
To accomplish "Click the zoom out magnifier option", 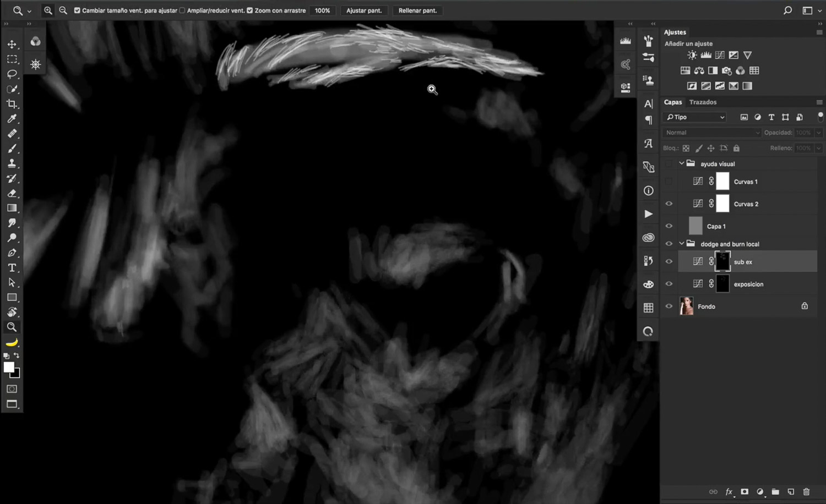I will coord(63,10).
